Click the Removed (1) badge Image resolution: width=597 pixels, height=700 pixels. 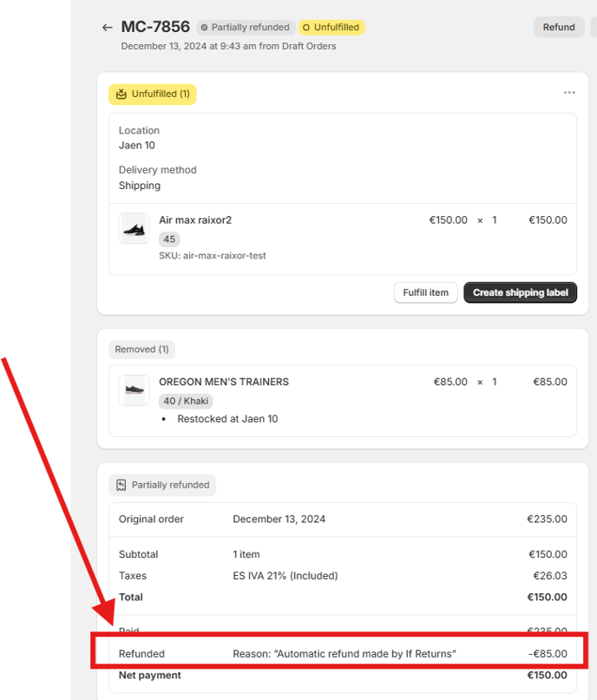[x=141, y=349]
